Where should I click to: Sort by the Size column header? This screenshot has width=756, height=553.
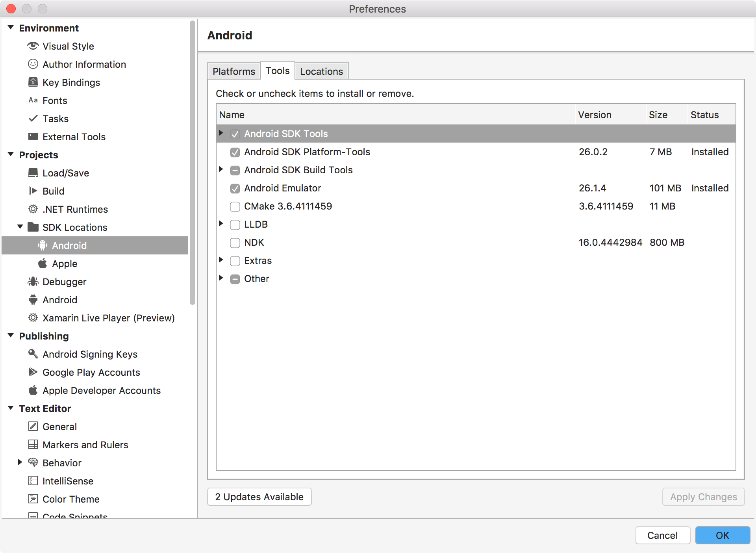tap(667, 115)
